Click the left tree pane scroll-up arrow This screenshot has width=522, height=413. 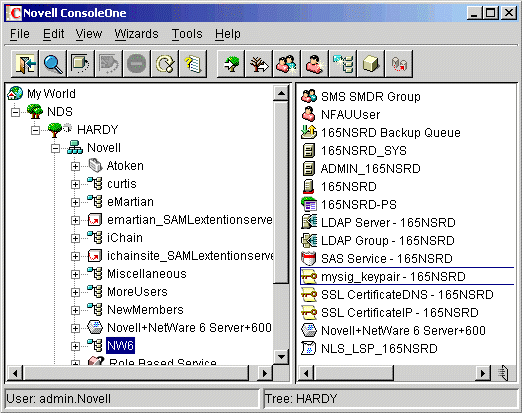click(281, 93)
